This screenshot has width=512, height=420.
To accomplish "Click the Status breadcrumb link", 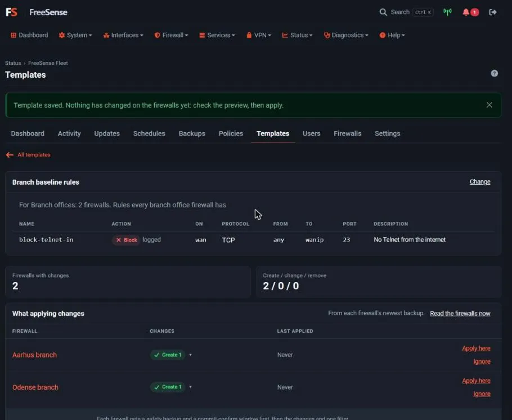I will 13,63.
